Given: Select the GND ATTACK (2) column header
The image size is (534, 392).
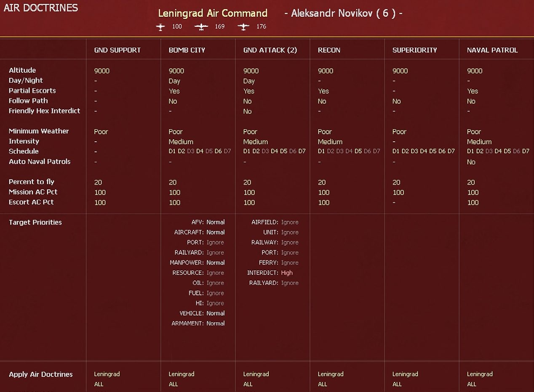Looking at the screenshot, I should [270, 50].
